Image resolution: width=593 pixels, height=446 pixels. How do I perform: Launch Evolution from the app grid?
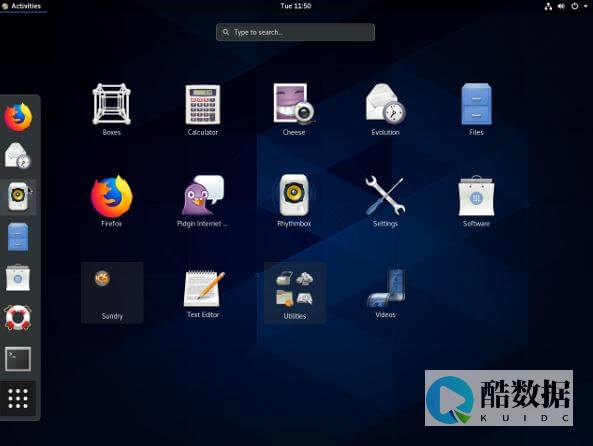(385, 110)
